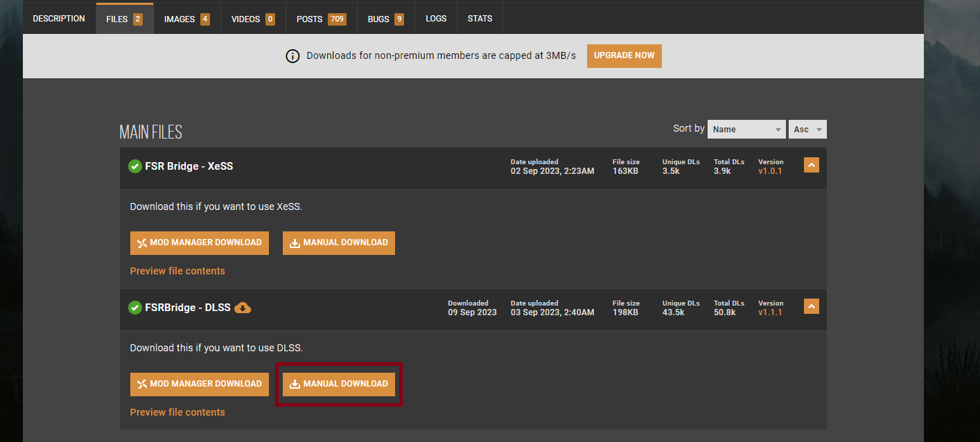This screenshot has height=442, width=980.
Task: Open the Videos tab
Action: coord(253,19)
